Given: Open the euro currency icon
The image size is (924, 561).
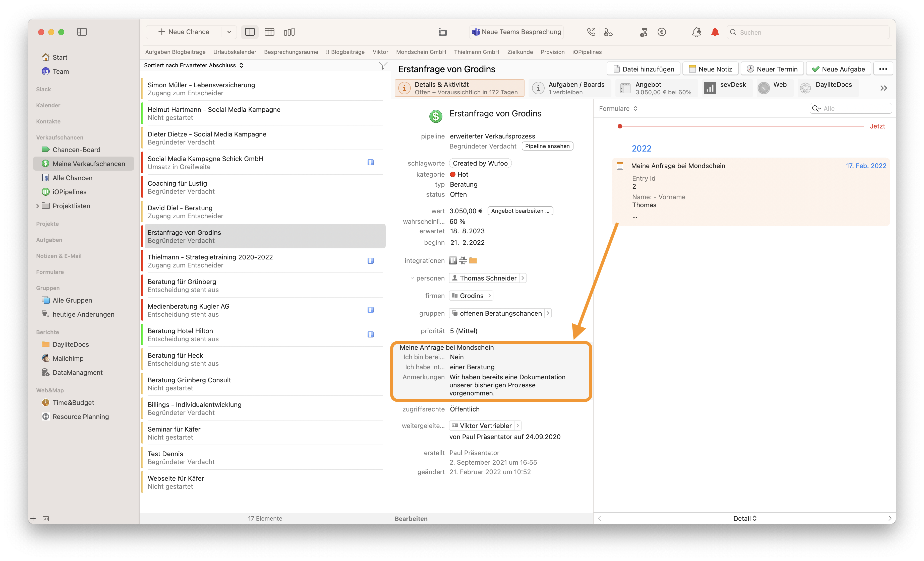Looking at the screenshot, I should pos(662,32).
